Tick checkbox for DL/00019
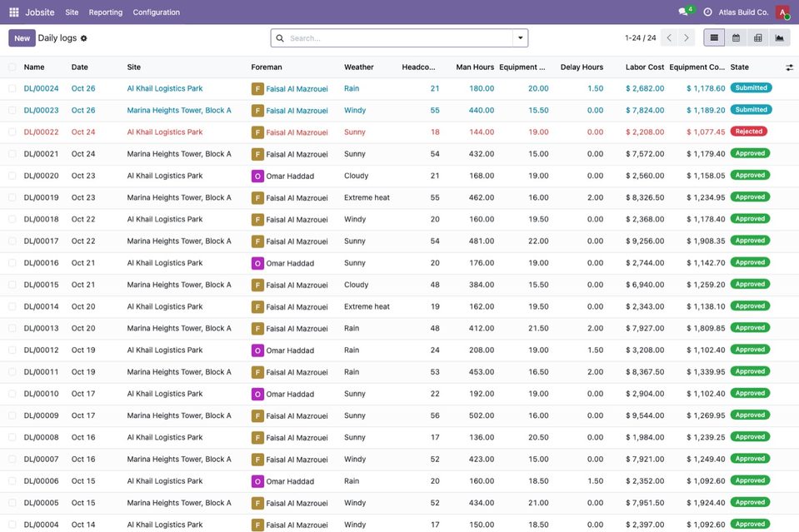This screenshot has width=799, height=532. [x=12, y=197]
